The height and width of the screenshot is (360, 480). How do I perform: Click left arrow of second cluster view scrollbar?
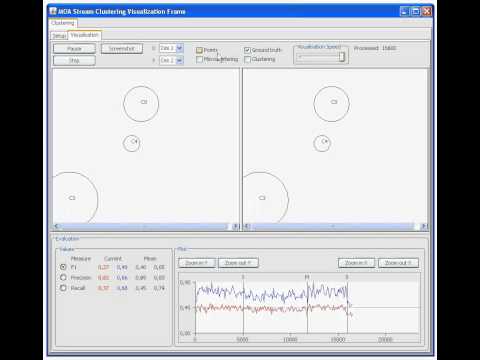(x=247, y=226)
